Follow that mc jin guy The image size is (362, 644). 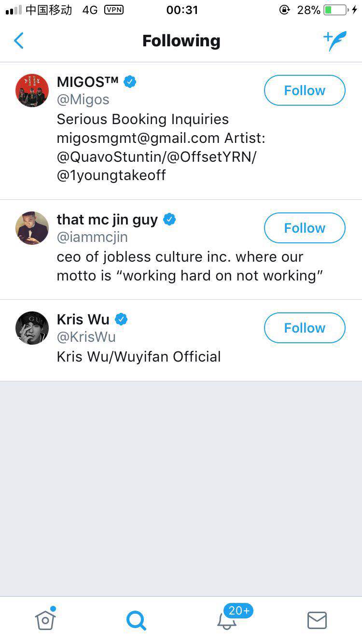click(305, 228)
